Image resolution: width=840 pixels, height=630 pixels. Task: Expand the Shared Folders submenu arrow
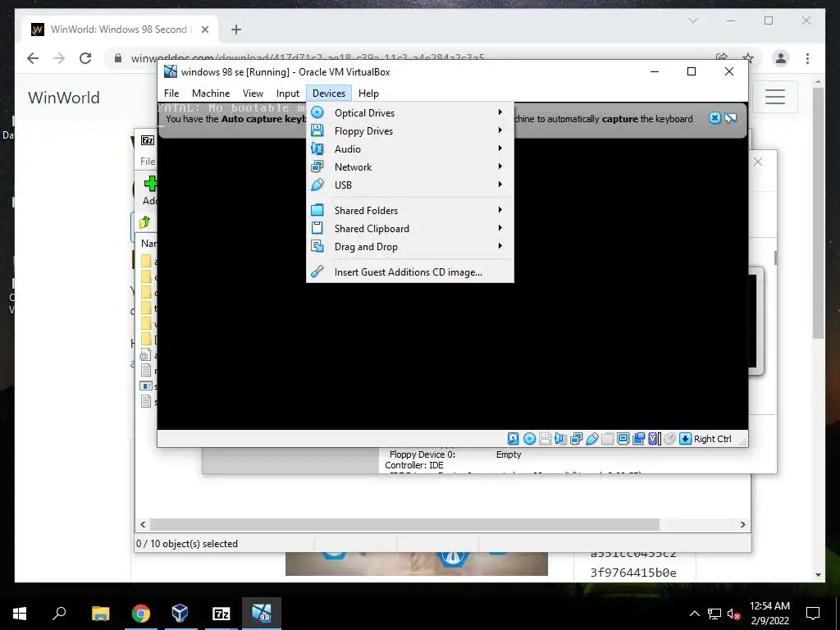500,209
